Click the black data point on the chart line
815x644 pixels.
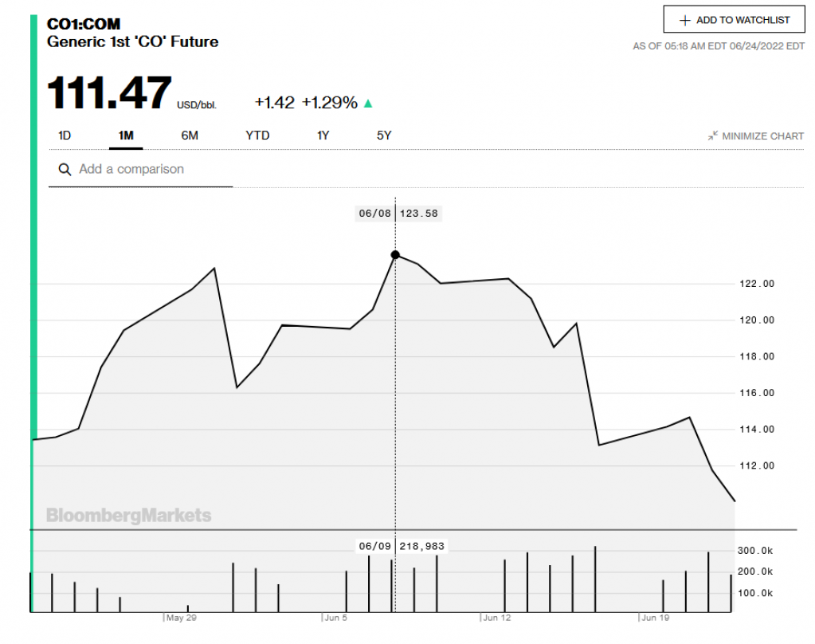(x=395, y=255)
